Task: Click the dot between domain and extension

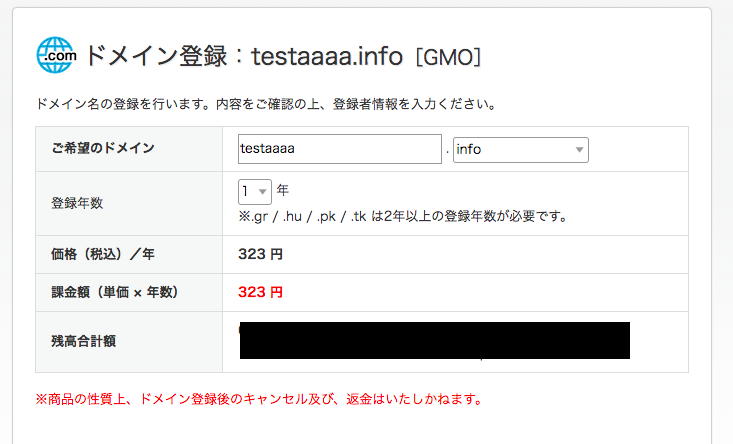Action: click(447, 152)
